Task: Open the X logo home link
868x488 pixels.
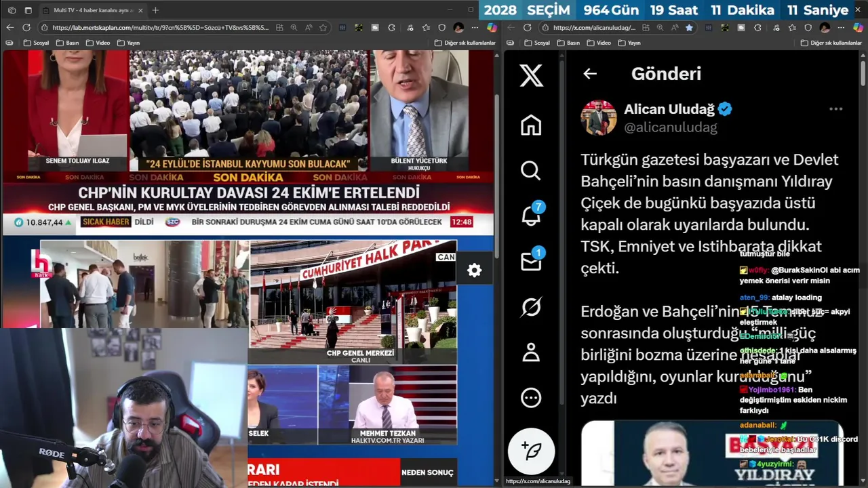Action: 531,75
